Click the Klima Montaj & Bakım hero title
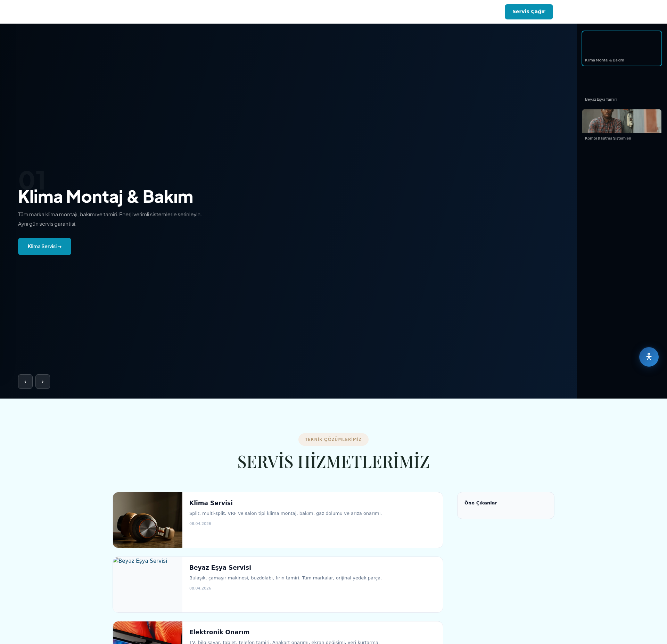The width and height of the screenshot is (667, 644). coord(106,197)
